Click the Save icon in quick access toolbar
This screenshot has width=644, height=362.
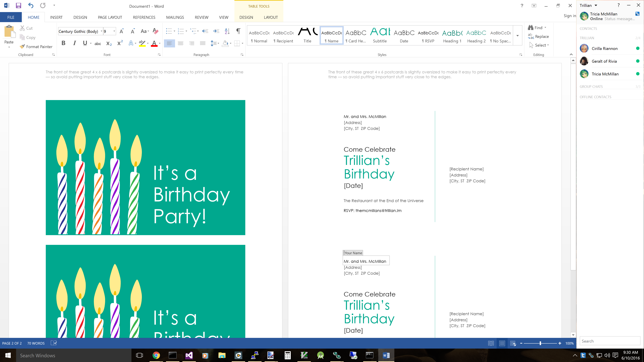click(18, 6)
